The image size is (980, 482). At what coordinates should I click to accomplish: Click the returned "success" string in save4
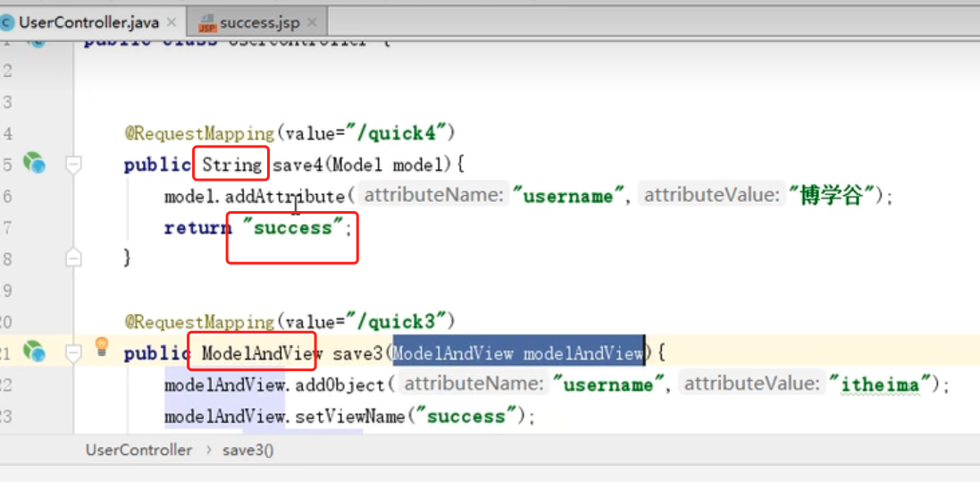coord(293,227)
